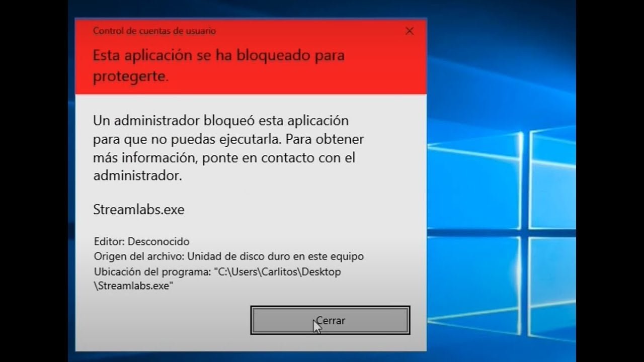Click the quoted "\Streamlabs.exe" path continuation
Image resolution: width=644 pixels, height=362 pixels.
click(x=133, y=286)
